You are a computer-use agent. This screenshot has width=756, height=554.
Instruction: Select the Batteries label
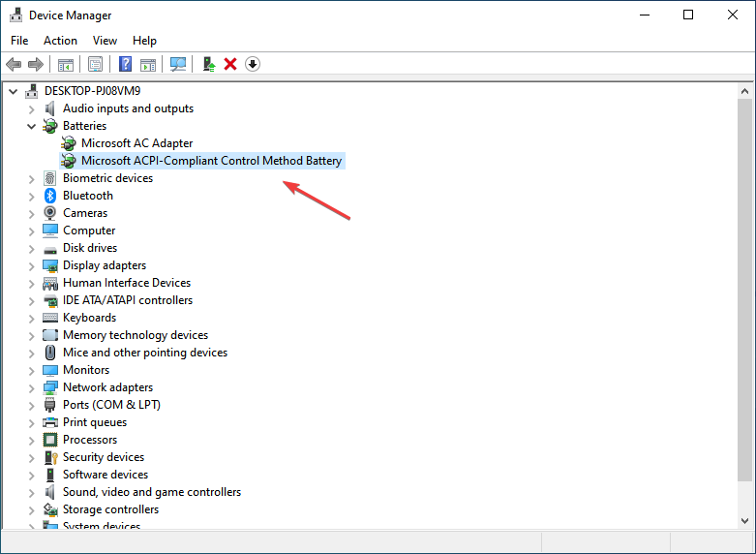pyautogui.click(x=84, y=126)
